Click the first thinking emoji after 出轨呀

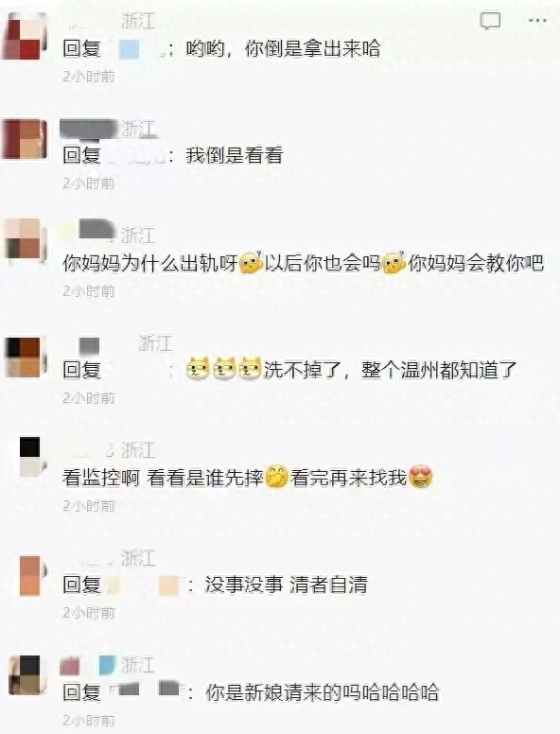point(252,263)
